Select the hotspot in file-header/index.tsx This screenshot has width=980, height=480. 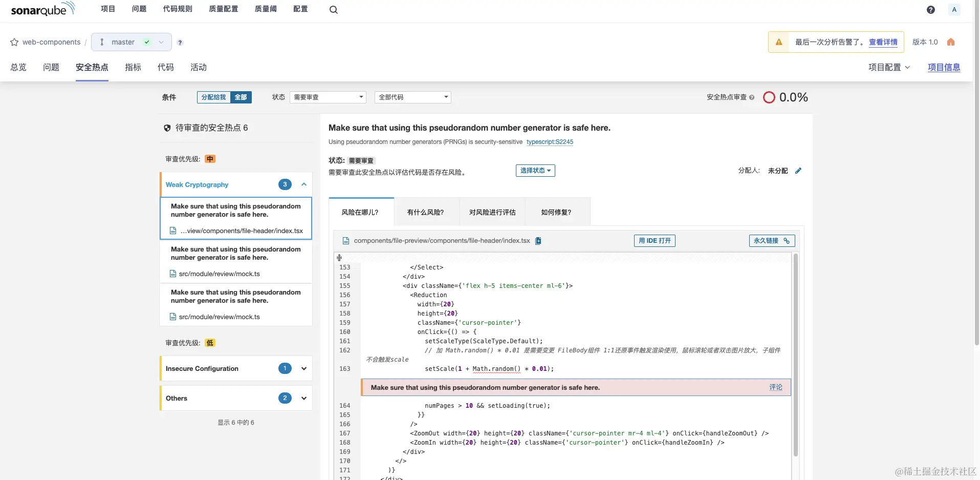tap(236, 219)
